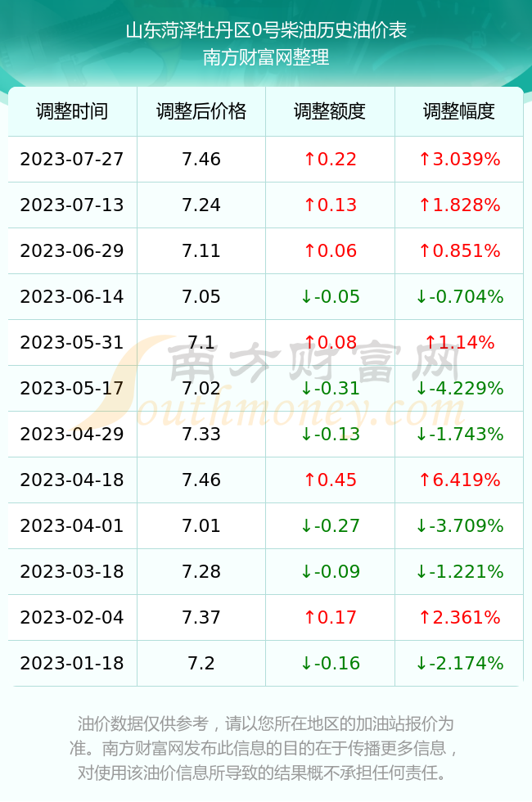Click the 调整后价格 column header
The width and height of the screenshot is (532, 802).
(201, 111)
